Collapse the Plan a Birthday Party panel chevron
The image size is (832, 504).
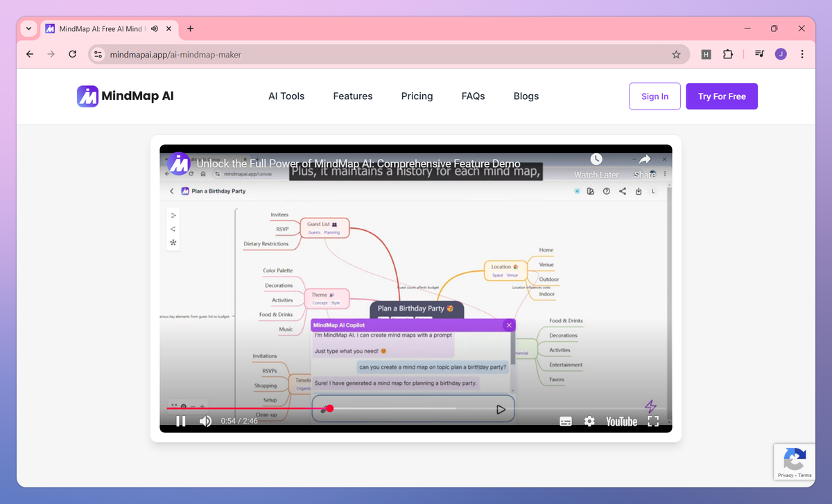(171, 191)
